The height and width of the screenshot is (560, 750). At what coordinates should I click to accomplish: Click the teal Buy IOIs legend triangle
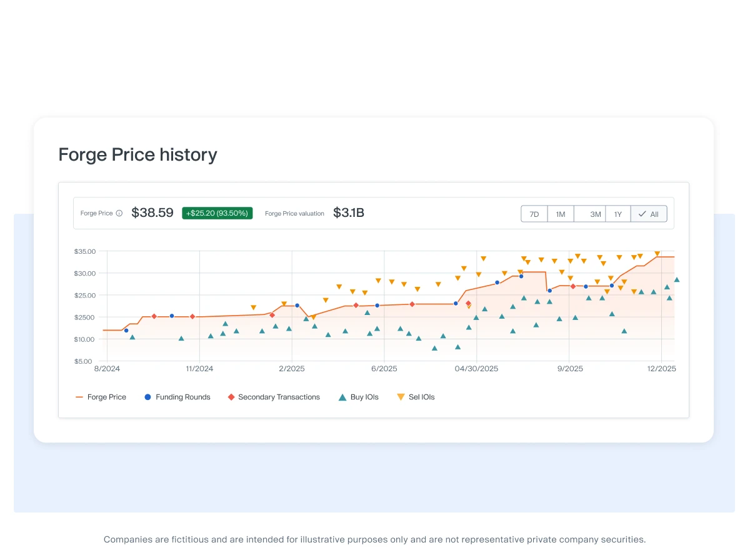(342, 397)
